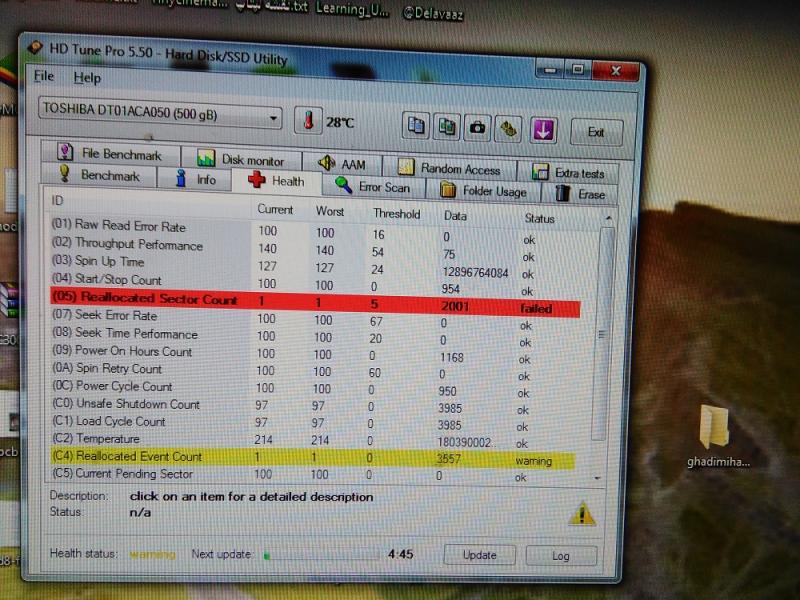Click the Health status warning text
800x600 pixels.
(152, 554)
